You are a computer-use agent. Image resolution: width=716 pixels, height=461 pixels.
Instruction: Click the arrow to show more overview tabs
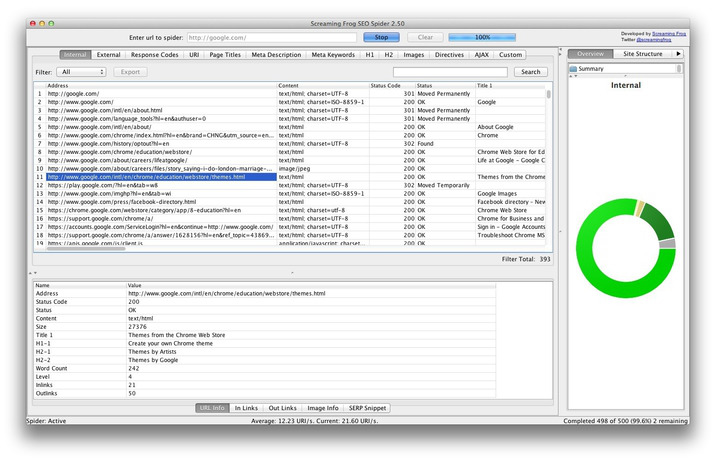(x=679, y=53)
